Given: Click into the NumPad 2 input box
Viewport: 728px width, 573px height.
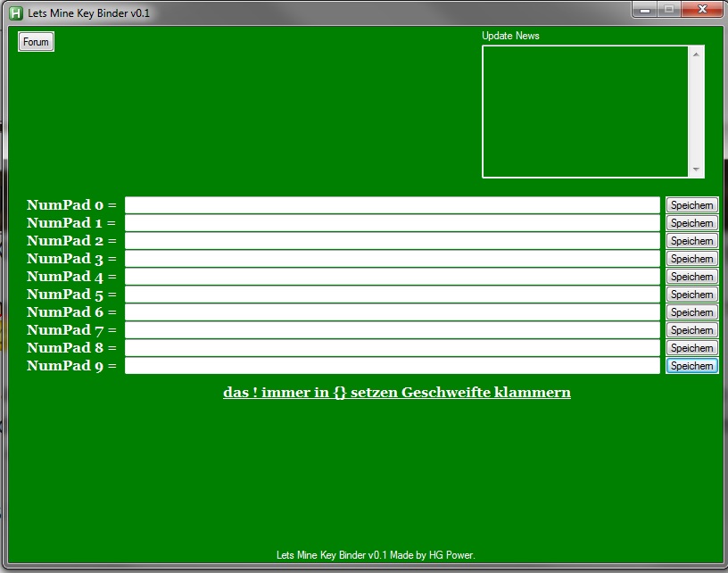Looking at the screenshot, I should click(392, 241).
